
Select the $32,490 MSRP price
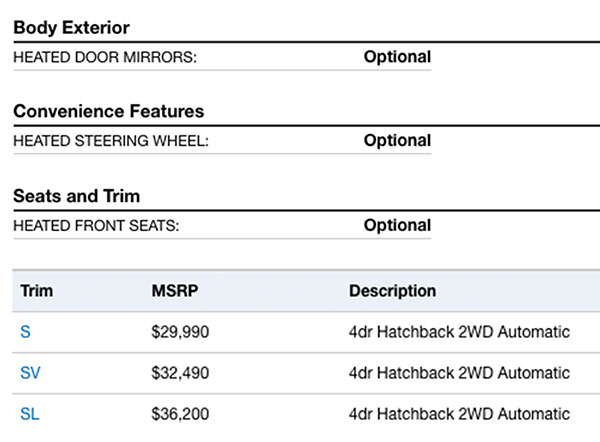point(180,373)
